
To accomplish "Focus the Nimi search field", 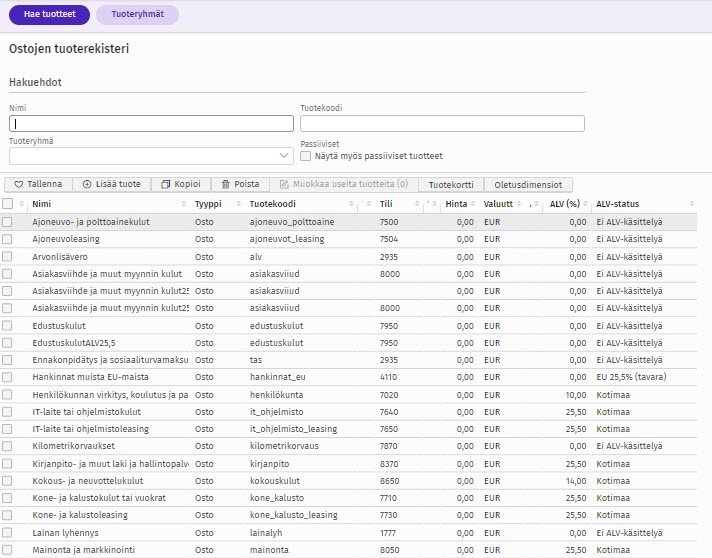I will click(151, 123).
